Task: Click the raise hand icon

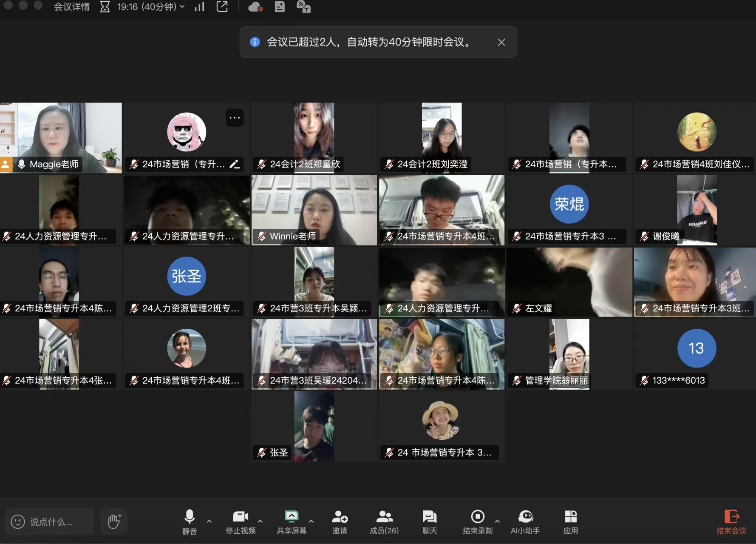Action: [114, 521]
